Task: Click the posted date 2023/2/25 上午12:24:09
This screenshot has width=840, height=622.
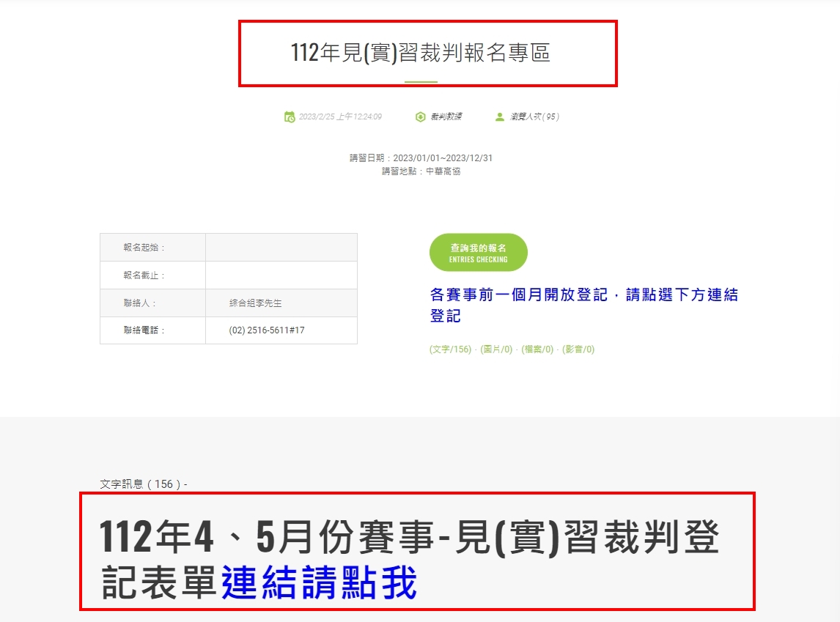Action: (340, 116)
